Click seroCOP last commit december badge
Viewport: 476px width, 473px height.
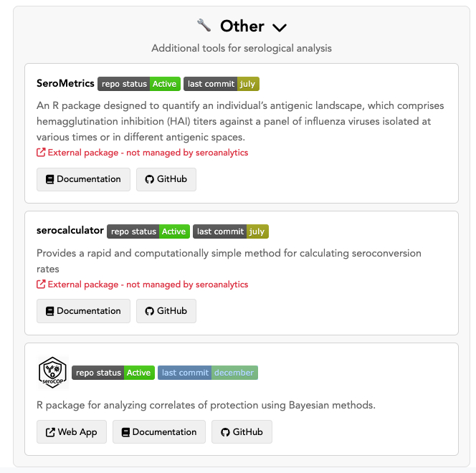click(x=207, y=373)
